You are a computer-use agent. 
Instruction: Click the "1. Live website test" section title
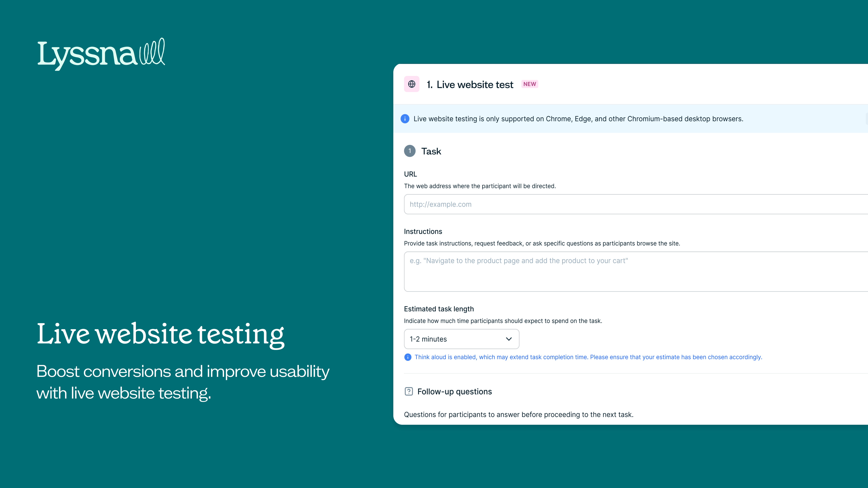click(470, 84)
